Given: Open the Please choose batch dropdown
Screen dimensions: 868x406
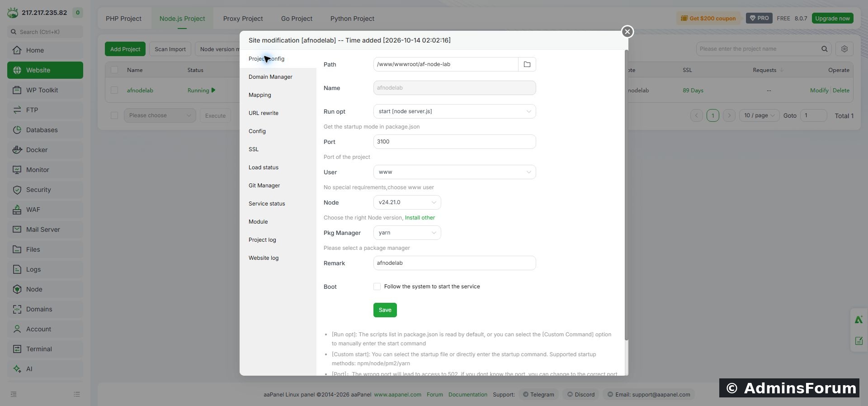Looking at the screenshot, I should pos(160,115).
